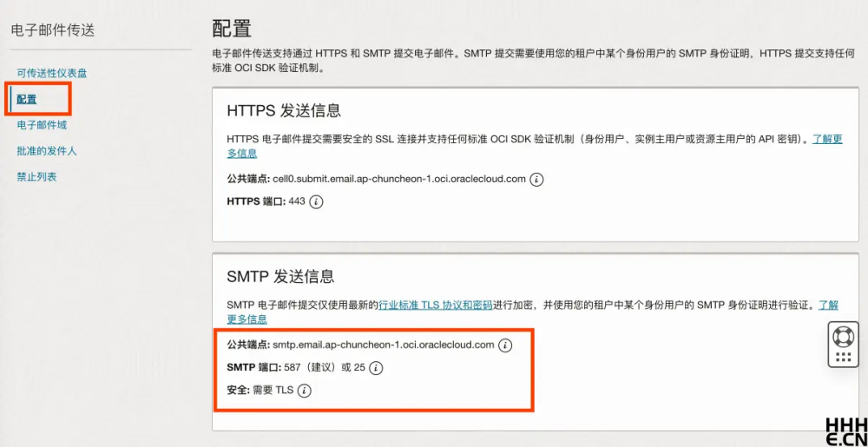Image resolution: width=868 pixels, height=447 pixels.
Task: Open 电子邮件域 in the sidebar
Action: pos(42,125)
